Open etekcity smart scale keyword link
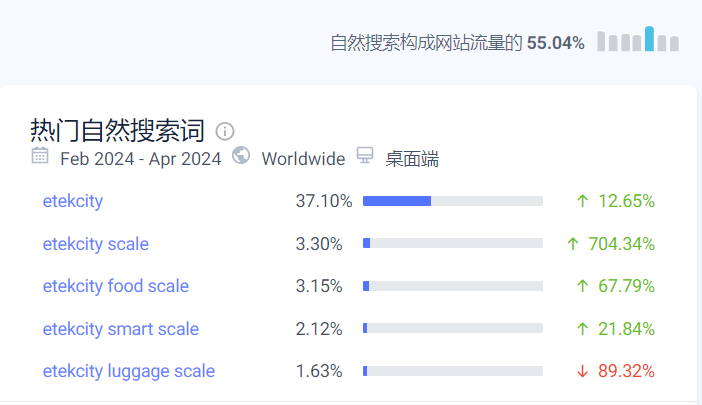Image resolution: width=702 pixels, height=405 pixels. [x=121, y=329]
